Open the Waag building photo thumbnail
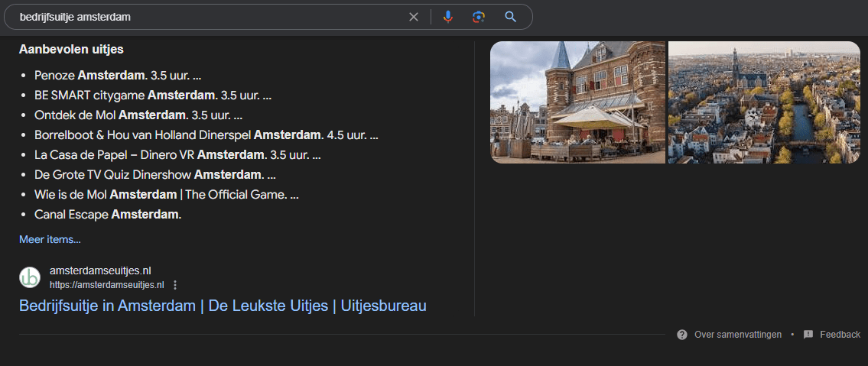Viewport: 868px width, 366px height. tap(577, 102)
